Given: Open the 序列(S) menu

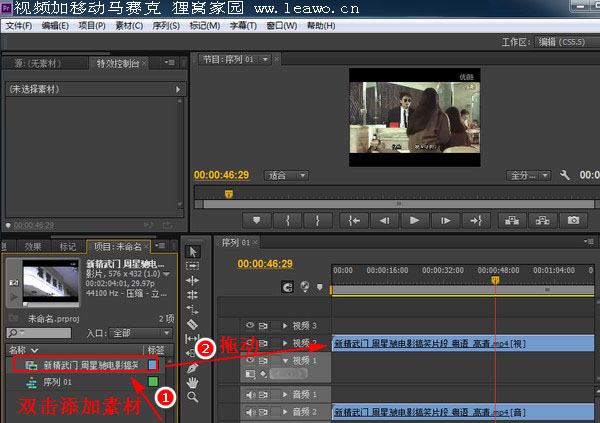Looking at the screenshot, I should [x=166, y=26].
